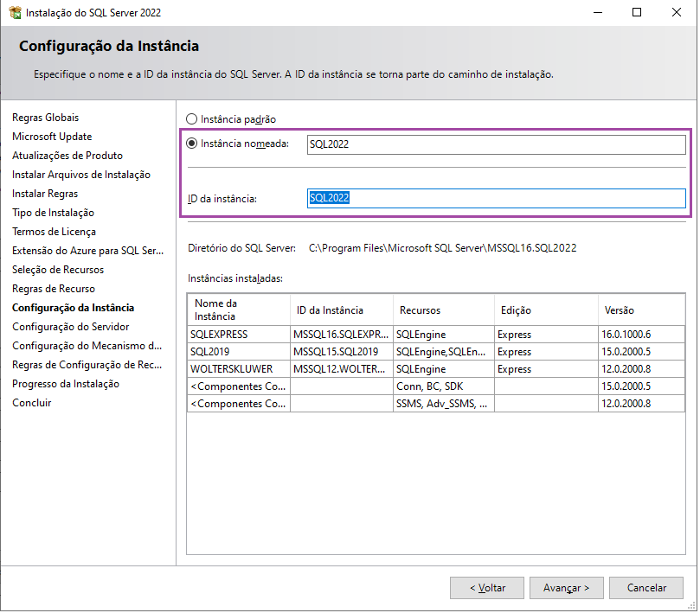Click the Avançar button

click(567, 588)
